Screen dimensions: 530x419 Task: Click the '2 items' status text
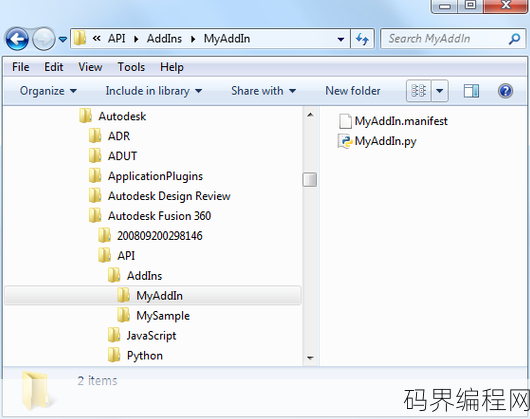[97, 380]
